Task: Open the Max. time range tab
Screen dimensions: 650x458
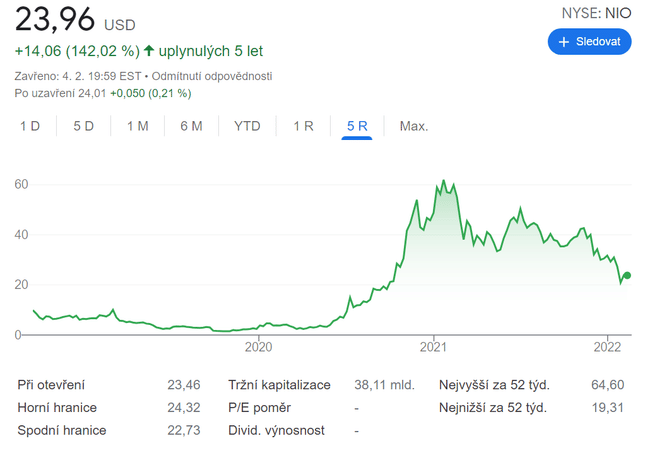Action: point(414,126)
